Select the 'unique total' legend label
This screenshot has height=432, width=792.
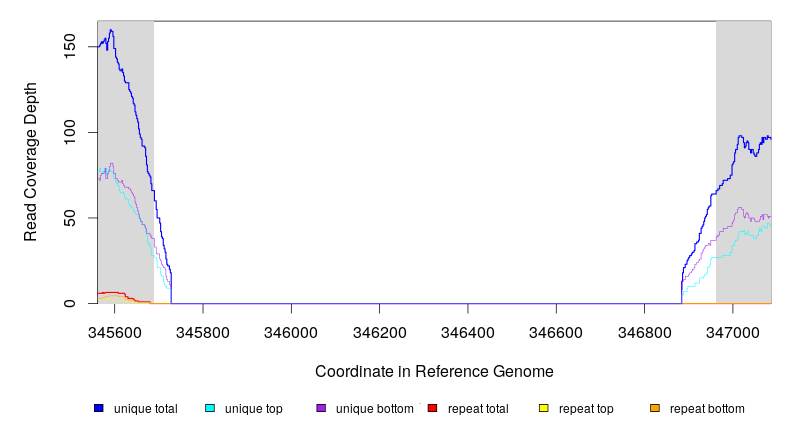click(145, 409)
